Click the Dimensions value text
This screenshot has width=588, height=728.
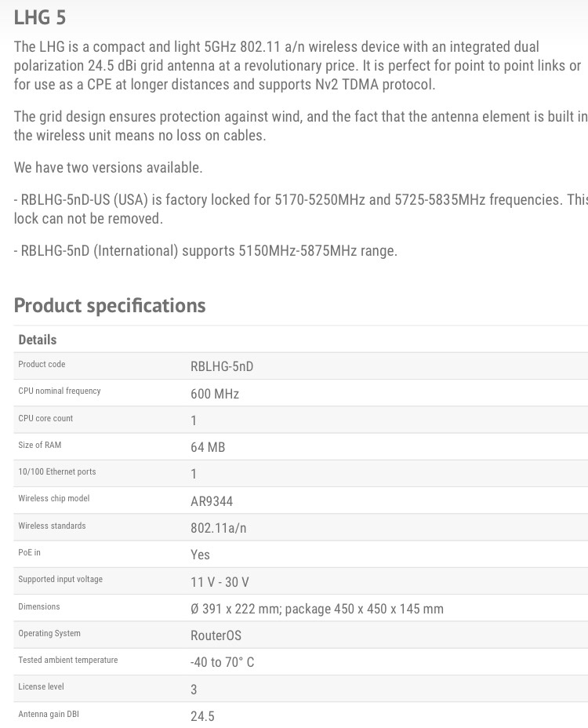pos(317,609)
